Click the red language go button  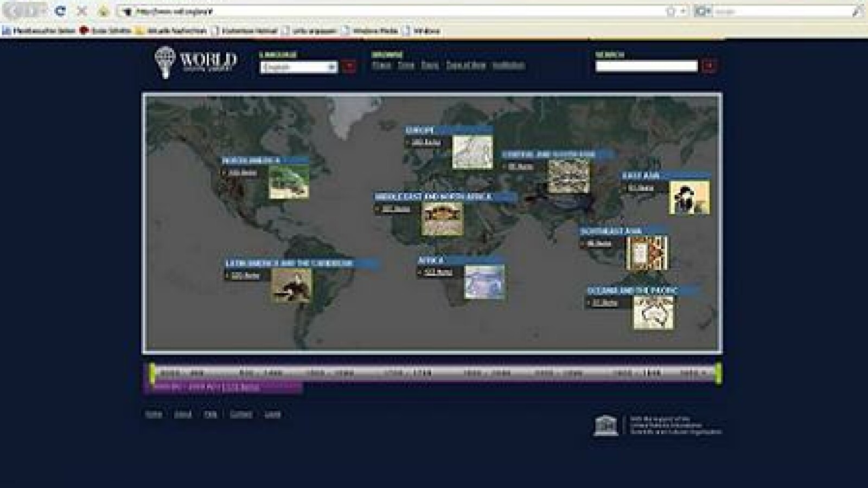pyautogui.click(x=350, y=67)
